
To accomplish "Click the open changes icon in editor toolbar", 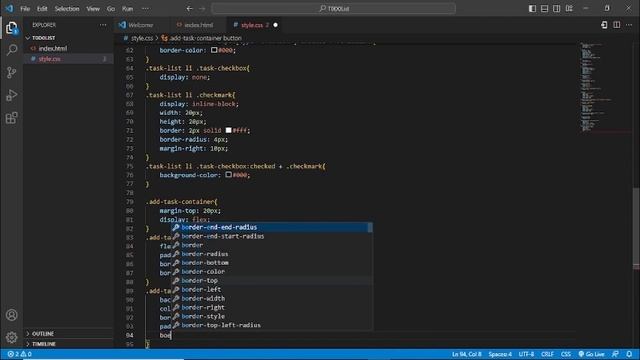I will 604,25.
